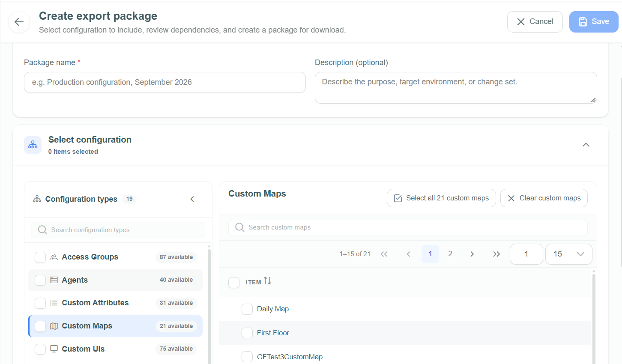Click the Cancel button
Screen dimensions: 622x364
click(x=535, y=22)
